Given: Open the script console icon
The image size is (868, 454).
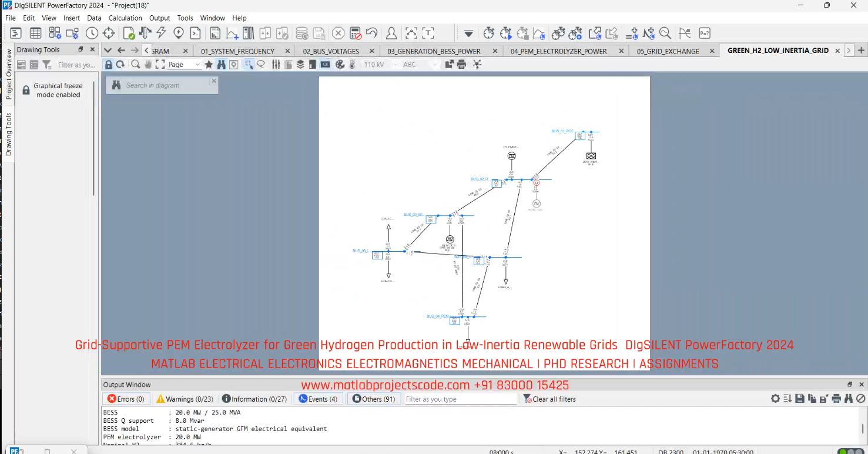Looking at the screenshot, I should click(x=195, y=33).
